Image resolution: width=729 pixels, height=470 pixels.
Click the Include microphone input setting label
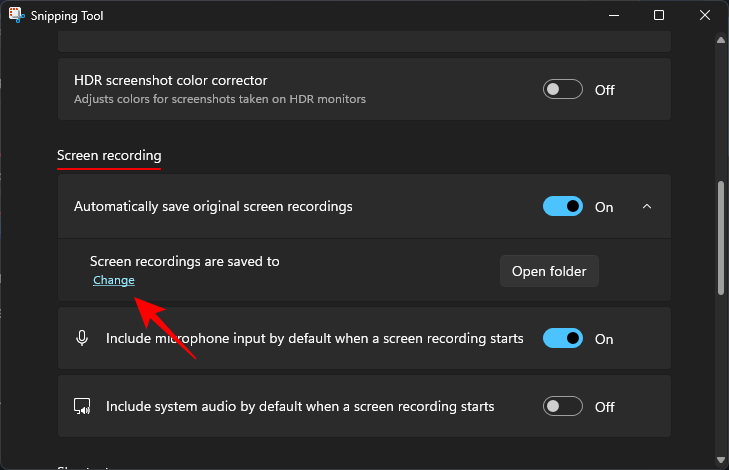(x=314, y=338)
